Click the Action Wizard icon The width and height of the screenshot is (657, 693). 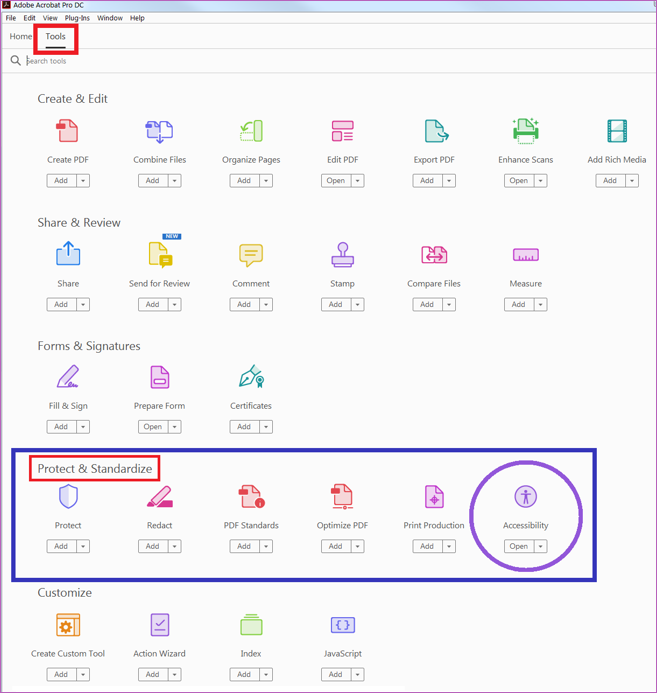[x=159, y=625]
